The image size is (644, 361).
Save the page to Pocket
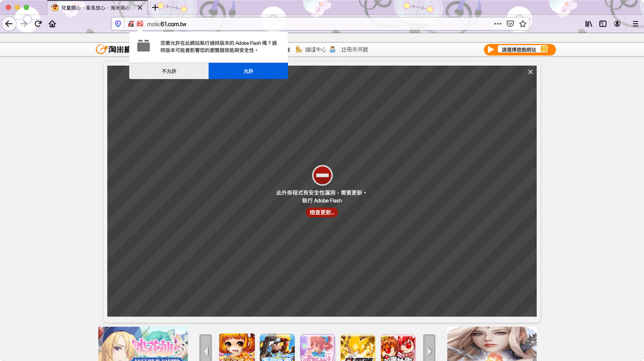click(x=510, y=24)
